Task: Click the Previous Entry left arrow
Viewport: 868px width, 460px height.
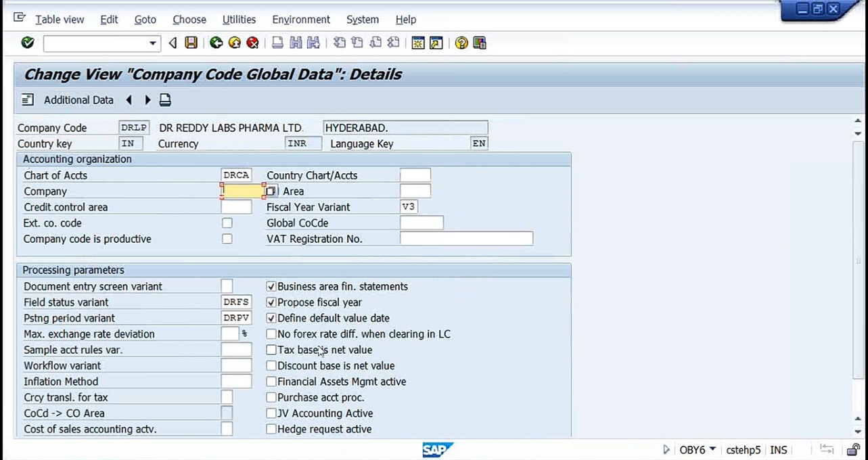Action: (129, 100)
